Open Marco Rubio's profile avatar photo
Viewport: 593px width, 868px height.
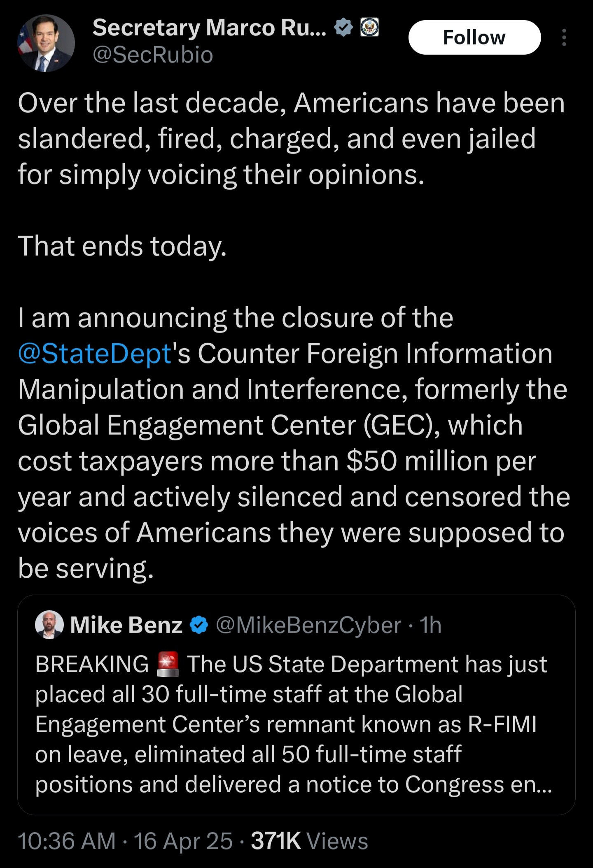(46, 43)
